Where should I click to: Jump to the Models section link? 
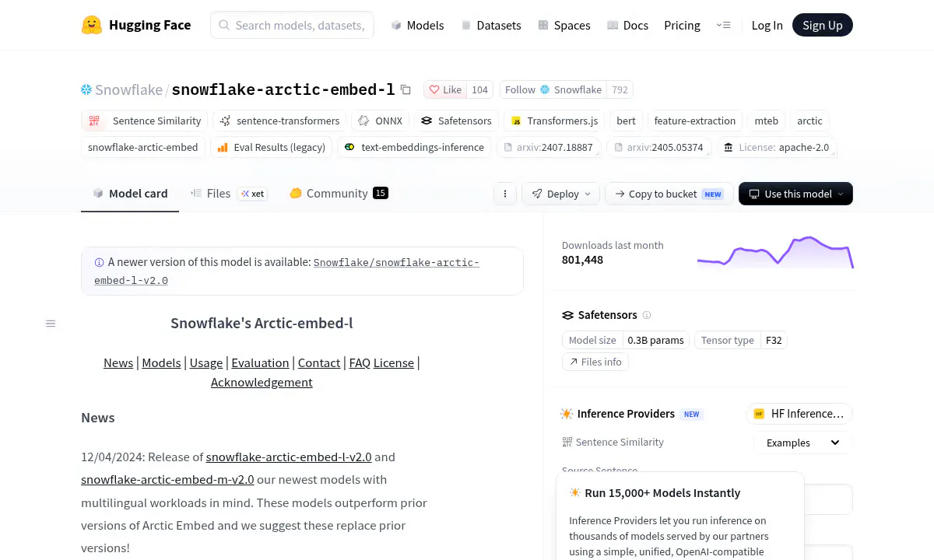161,362
